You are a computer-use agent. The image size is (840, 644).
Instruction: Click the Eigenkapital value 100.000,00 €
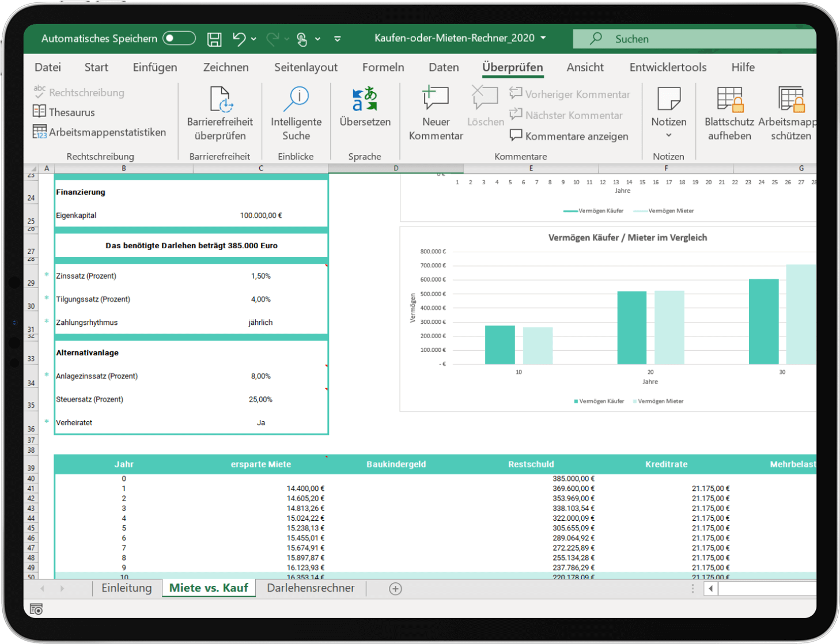coord(261,215)
